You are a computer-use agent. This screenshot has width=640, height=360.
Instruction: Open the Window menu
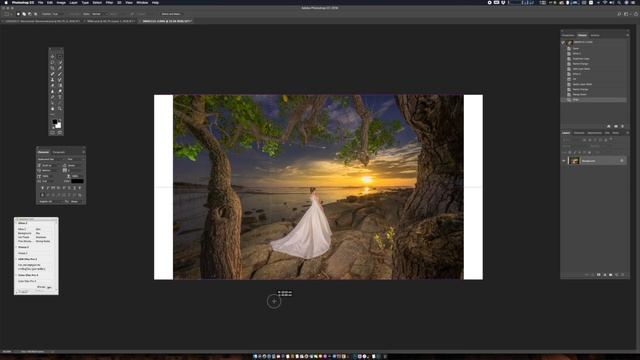[142, 2]
